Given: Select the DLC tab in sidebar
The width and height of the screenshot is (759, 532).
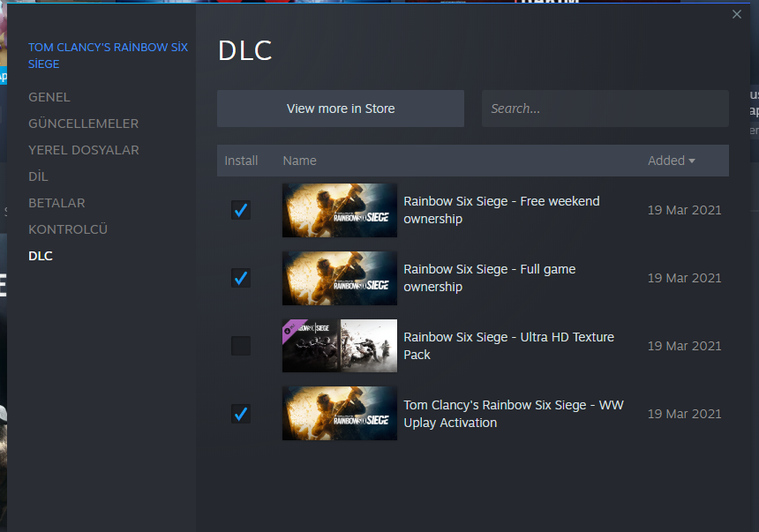Looking at the screenshot, I should point(41,256).
